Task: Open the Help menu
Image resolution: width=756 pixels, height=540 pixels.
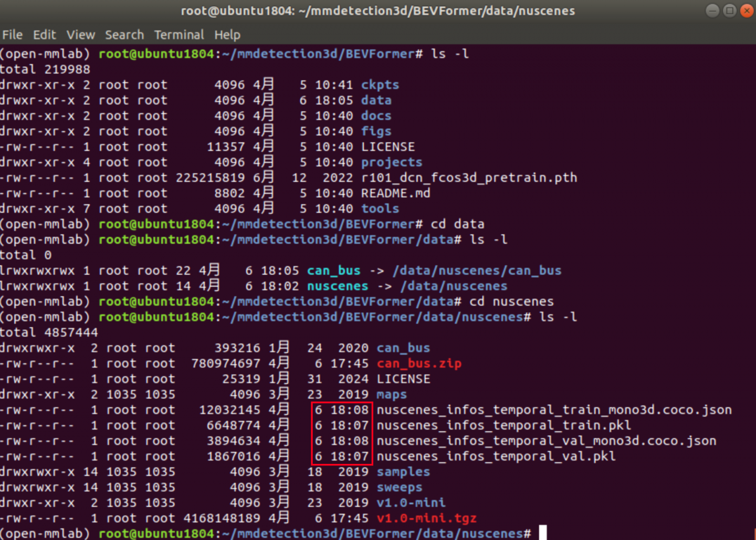Action: (x=227, y=35)
